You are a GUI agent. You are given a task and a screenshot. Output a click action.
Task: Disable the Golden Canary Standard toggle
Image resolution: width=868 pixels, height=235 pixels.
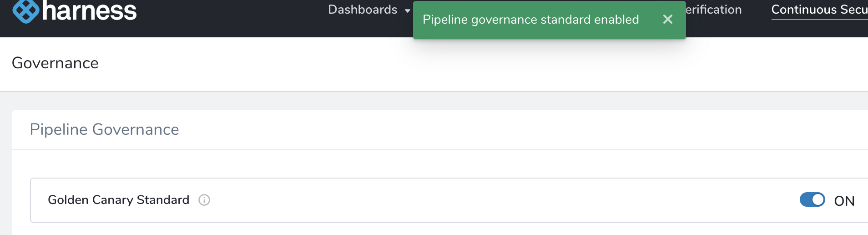pos(812,200)
